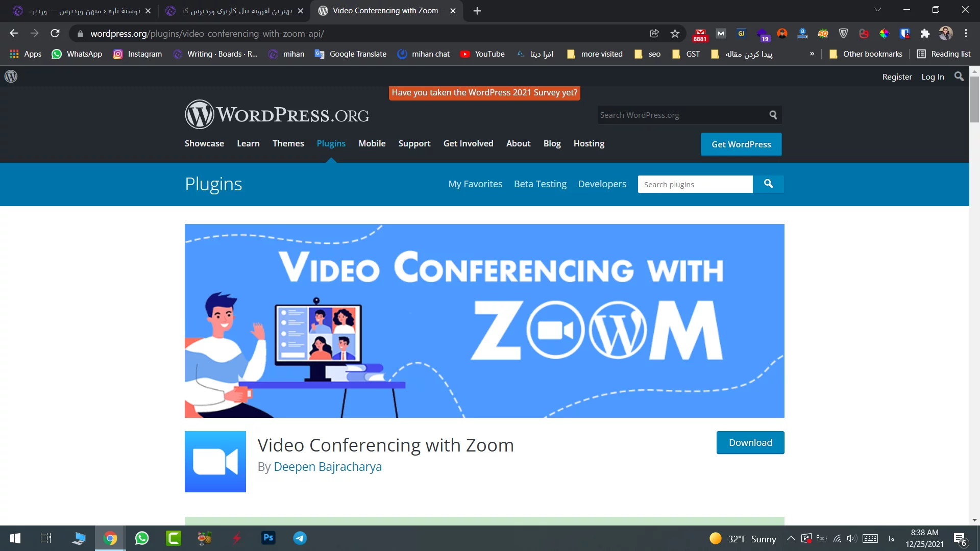Expand the bookmarks overflow chevron
The height and width of the screenshot is (551, 980).
[x=812, y=54]
